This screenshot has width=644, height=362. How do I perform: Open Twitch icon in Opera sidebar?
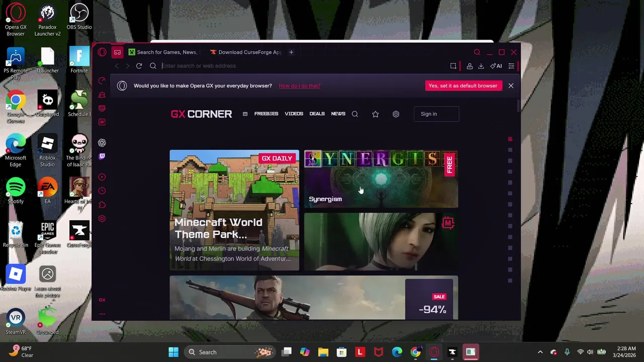pos(102,156)
